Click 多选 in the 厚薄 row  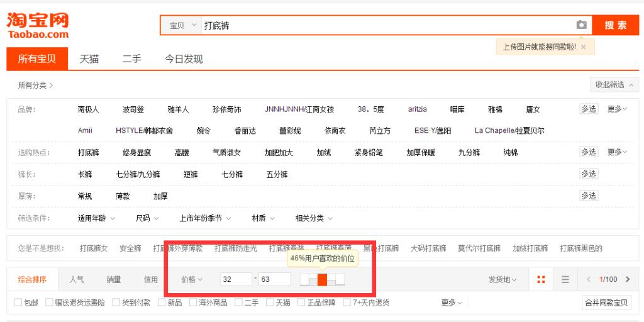(589, 196)
